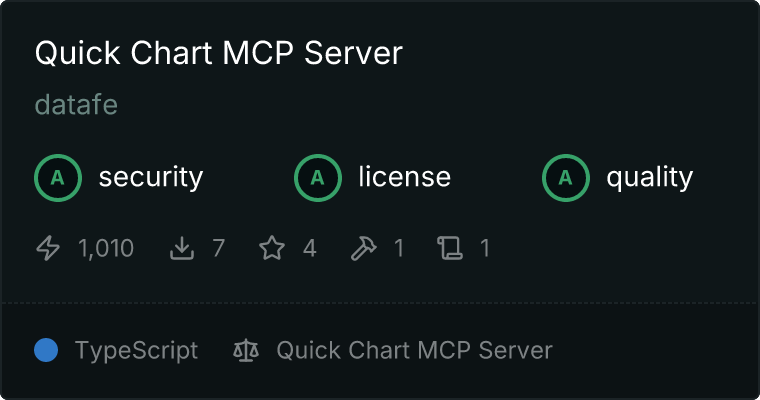Click the lightning bolt usage icon
Viewport: 760px width, 400px height.
point(48,248)
